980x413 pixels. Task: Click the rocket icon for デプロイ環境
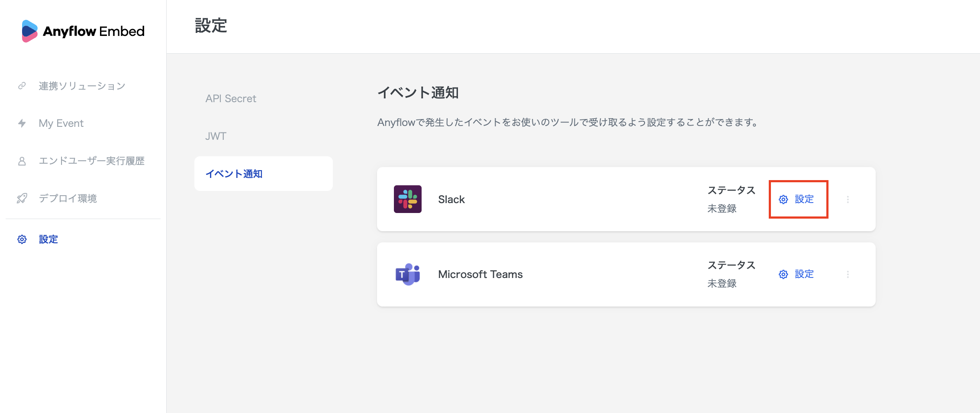22,198
